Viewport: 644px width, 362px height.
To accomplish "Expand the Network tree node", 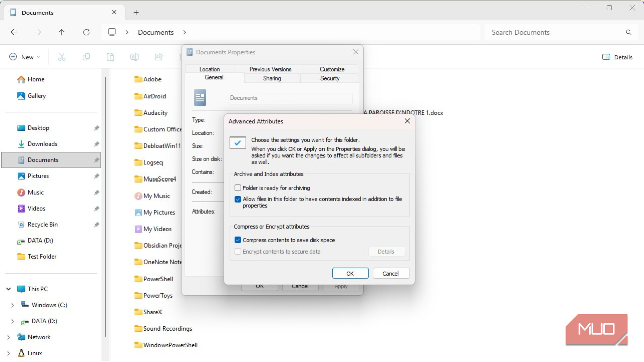I will pyautogui.click(x=8, y=337).
